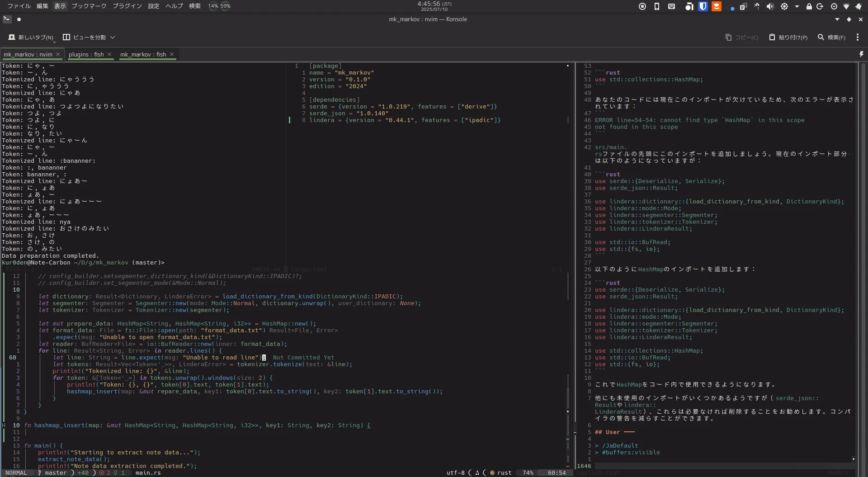Click the 74% scroll position in statusline
The height and width of the screenshot is (477, 868).
[x=528, y=473]
